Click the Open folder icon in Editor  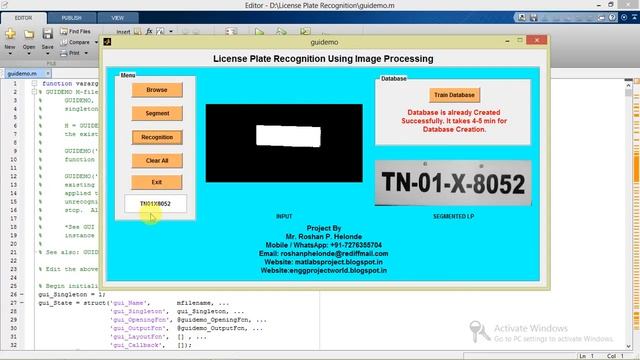click(x=29, y=34)
